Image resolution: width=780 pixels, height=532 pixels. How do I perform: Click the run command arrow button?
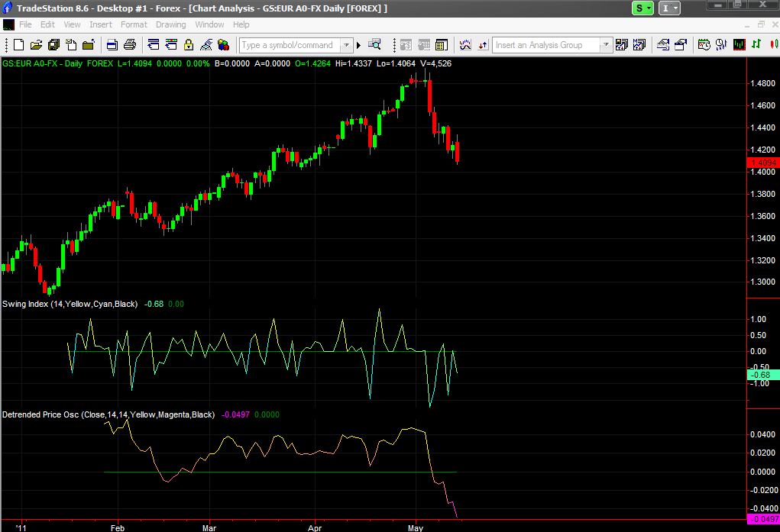(358, 45)
